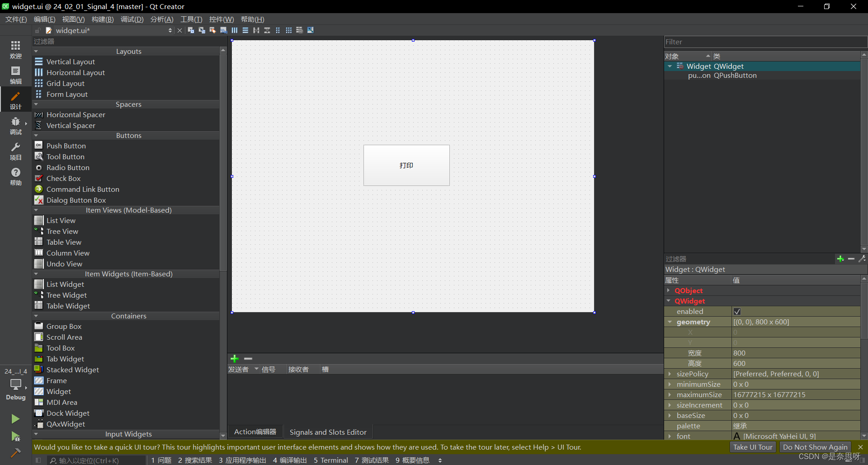Click the Break Layout toolbar icon
The height and width of the screenshot is (465, 868).
click(x=299, y=30)
